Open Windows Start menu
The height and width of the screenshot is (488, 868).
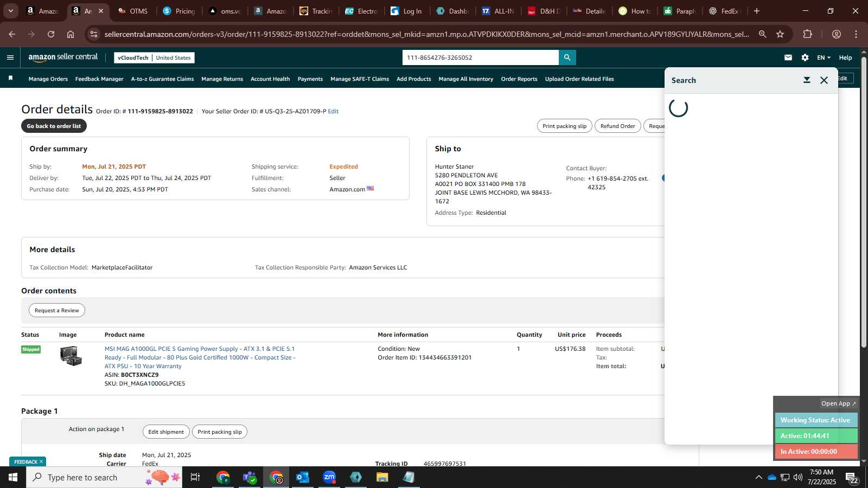click(13, 477)
